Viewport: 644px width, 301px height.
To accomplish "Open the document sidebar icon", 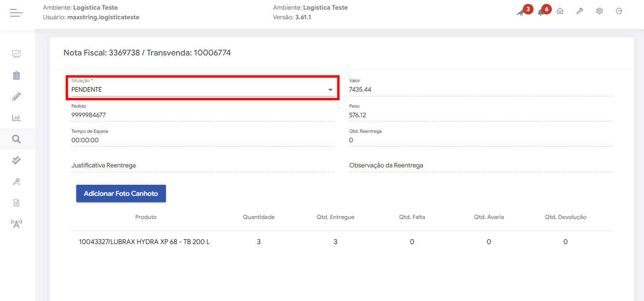I will click(16, 203).
